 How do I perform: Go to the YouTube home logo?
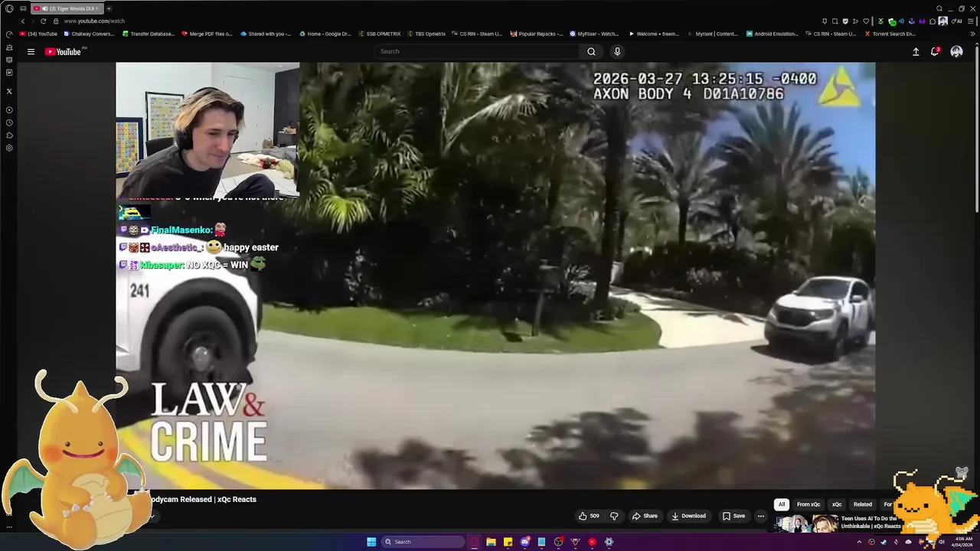pos(64,51)
